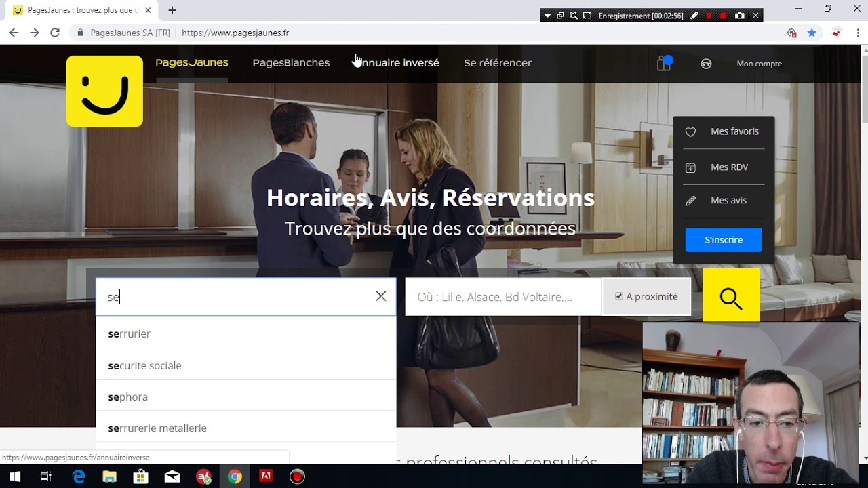Click the browser Forward arrow
The height and width of the screenshot is (488, 868).
[x=35, y=33]
